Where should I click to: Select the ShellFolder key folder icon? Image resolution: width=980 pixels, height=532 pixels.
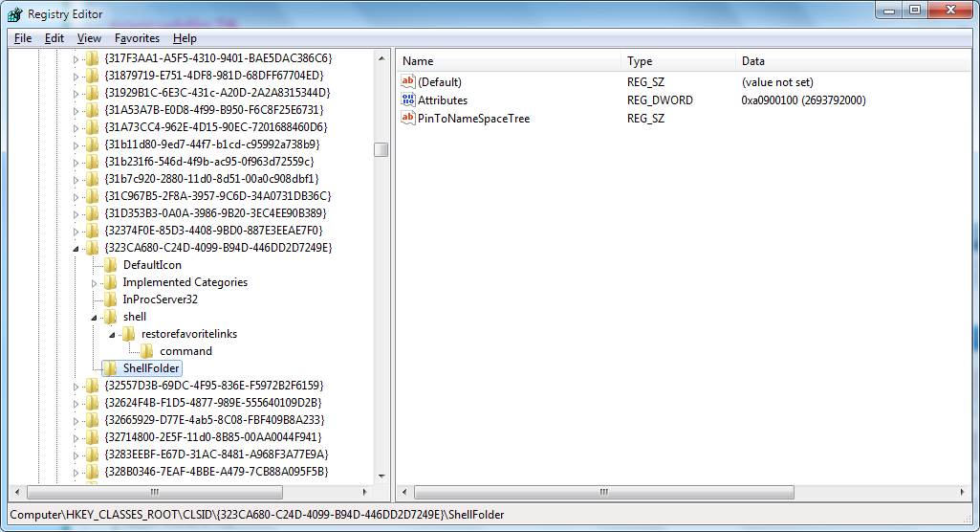(x=111, y=368)
